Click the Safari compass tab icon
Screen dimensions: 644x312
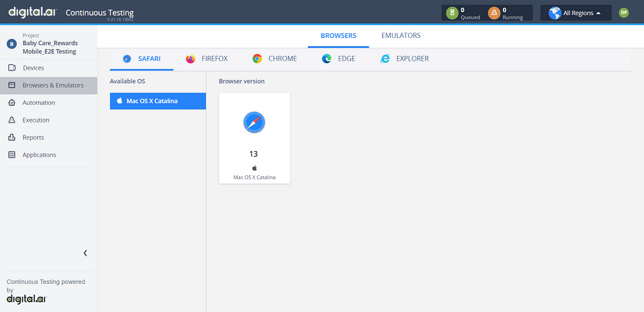[x=127, y=59]
